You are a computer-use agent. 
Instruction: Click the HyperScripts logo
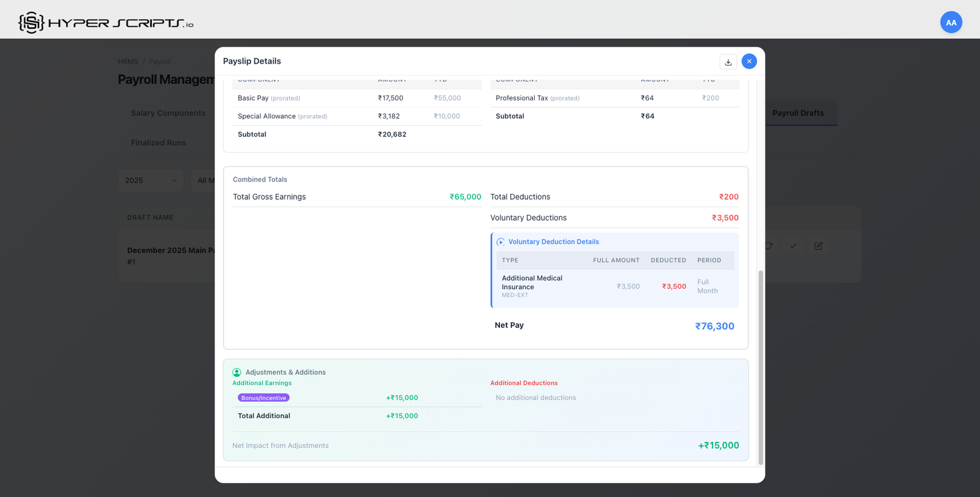(106, 23)
